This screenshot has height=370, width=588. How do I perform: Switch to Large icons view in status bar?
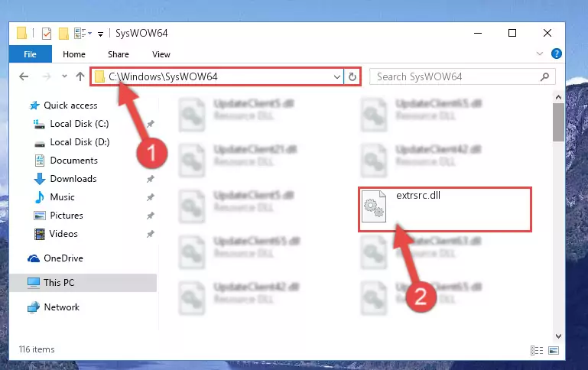tap(554, 351)
